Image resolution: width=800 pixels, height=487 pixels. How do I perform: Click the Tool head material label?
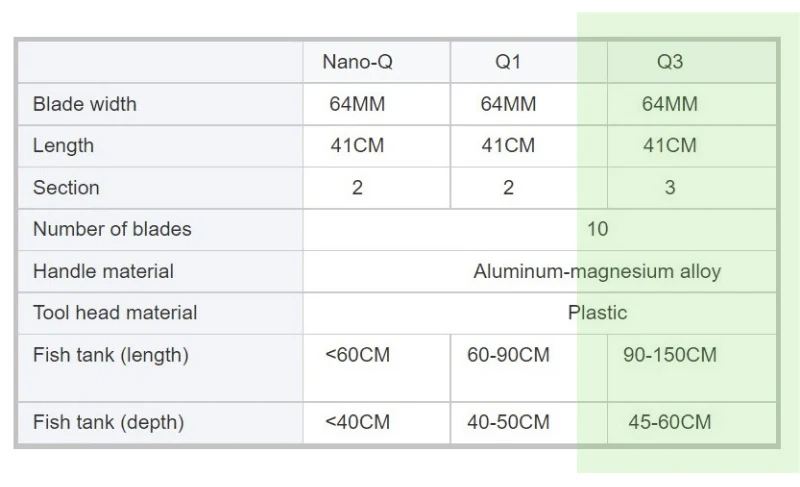(x=115, y=313)
